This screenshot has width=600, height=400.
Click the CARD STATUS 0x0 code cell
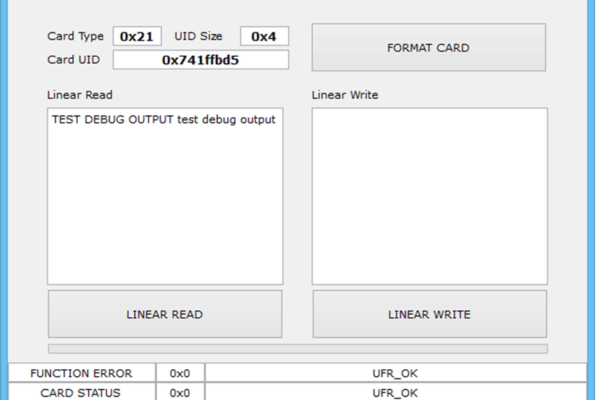[180, 393]
